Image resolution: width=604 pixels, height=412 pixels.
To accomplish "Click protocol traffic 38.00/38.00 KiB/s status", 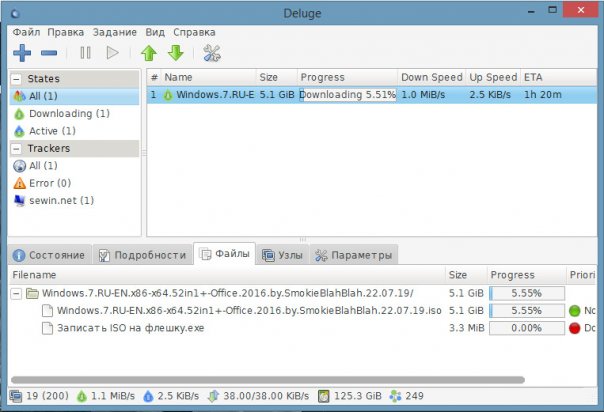I will point(258,396).
